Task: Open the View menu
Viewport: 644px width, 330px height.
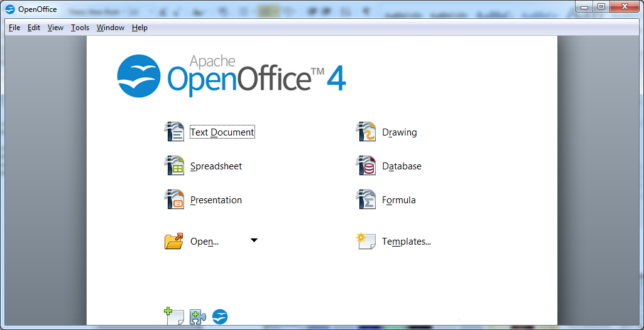Action: click(x=55, y=28)
